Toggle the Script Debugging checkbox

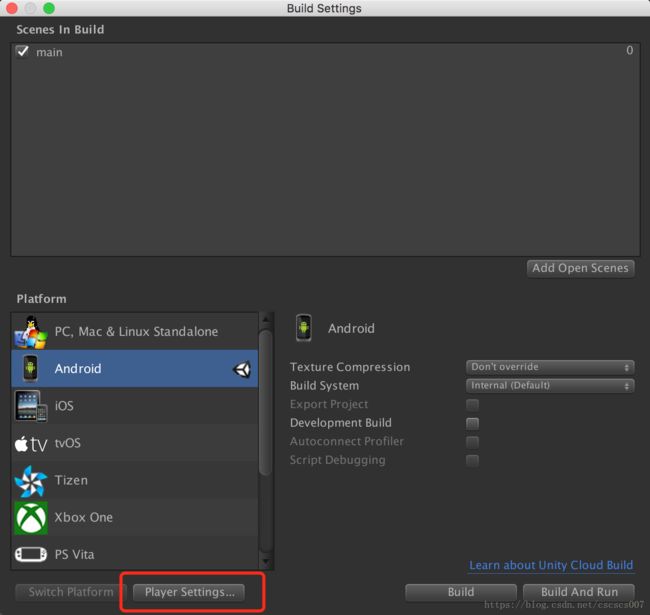tap(472, 460)
